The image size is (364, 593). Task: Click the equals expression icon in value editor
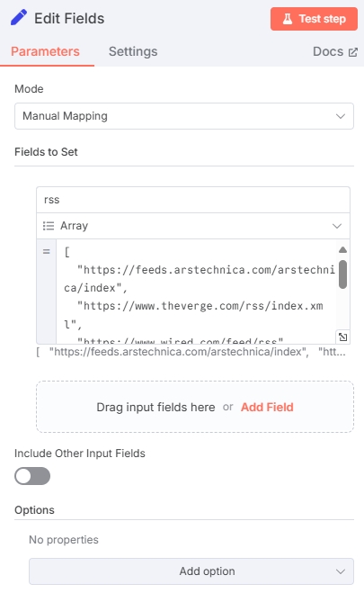[x=46, y=251]
